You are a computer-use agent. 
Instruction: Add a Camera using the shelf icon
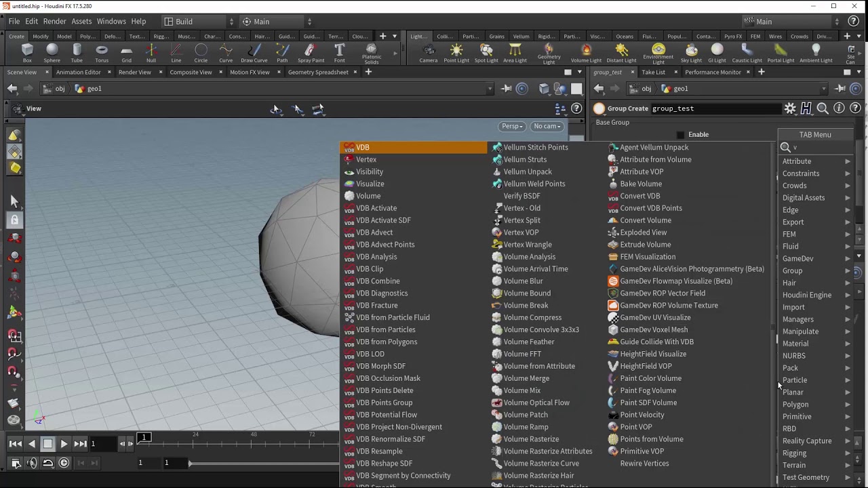pyautogui.click(x=428, y=52)
